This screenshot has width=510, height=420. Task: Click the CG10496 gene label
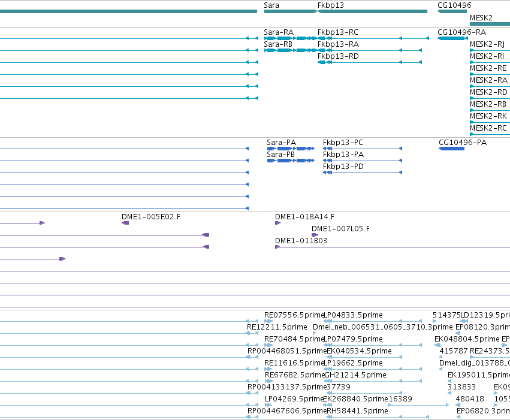pos(454,5)
